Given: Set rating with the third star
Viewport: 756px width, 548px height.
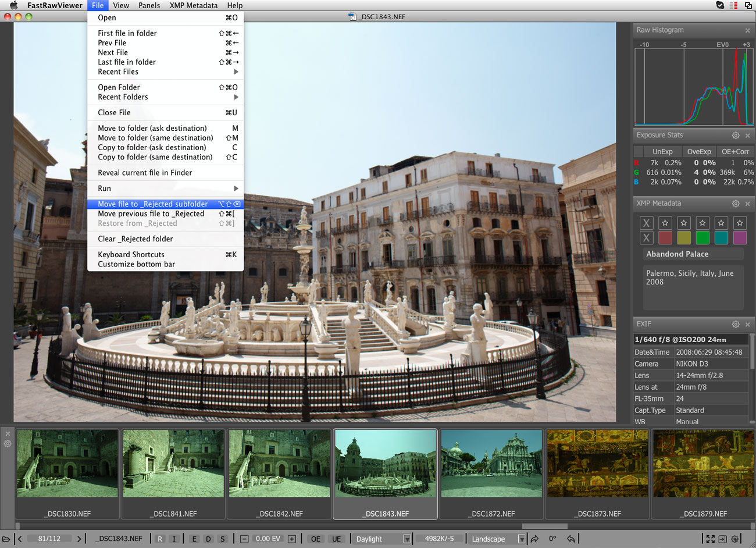Looking at the screenshot, I should (x=702, y=223).
